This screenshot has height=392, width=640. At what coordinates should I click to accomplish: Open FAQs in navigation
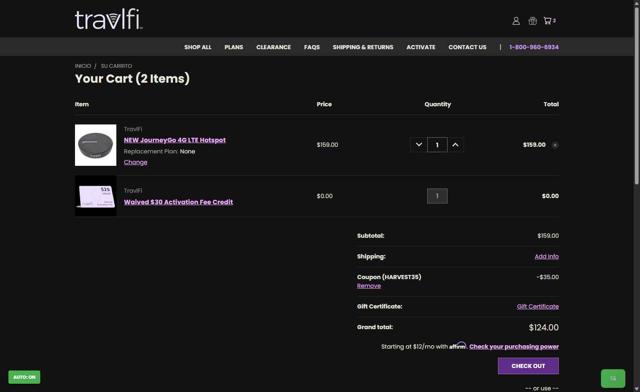click(x=312, y=47)
